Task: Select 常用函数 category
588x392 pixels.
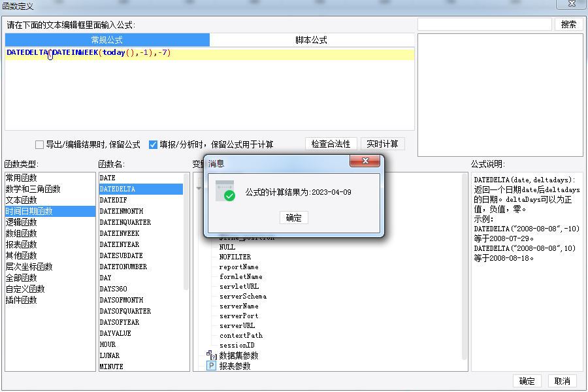Action: pos(50,178)
